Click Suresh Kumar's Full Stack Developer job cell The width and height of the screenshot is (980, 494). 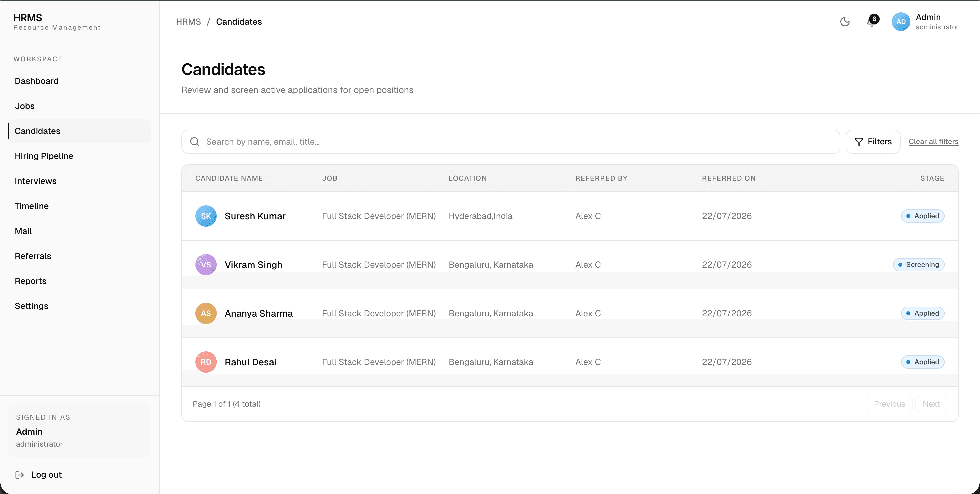[379, 216]
